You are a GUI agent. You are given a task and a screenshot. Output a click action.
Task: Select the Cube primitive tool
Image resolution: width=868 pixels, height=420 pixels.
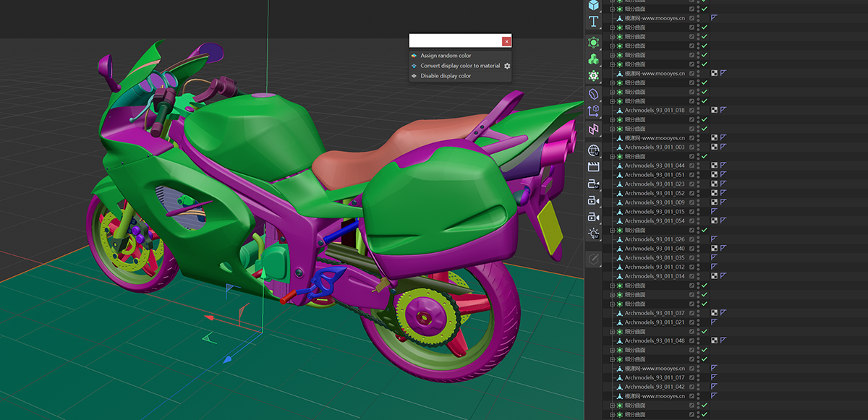593,5
